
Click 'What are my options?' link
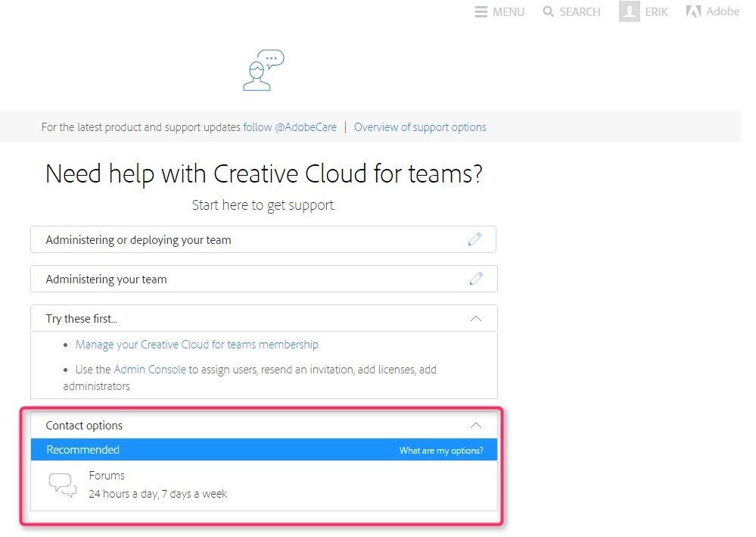click(x=441, y=451)
